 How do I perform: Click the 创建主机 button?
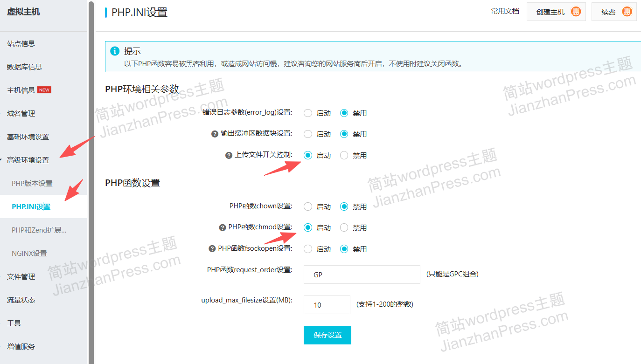[x=557, y=12]
